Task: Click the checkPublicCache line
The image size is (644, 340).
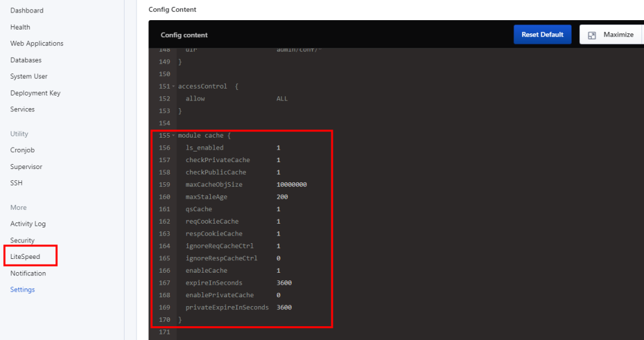Action: pos(233,172)
